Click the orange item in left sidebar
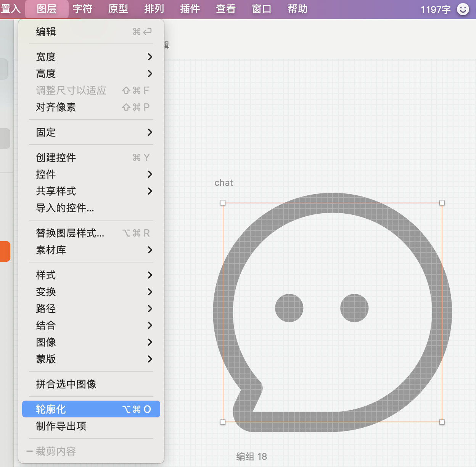 5,251
